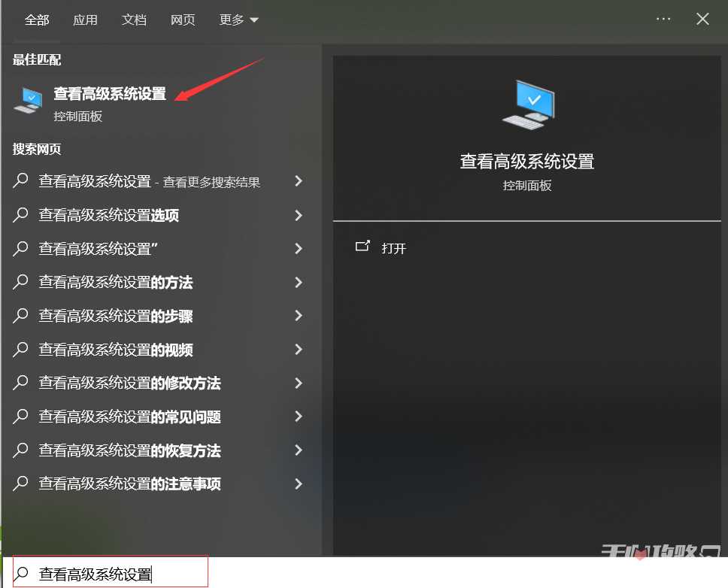Switch to the 应用 tab
Viewport: 728px width, 588px height.
coord(86,20)
